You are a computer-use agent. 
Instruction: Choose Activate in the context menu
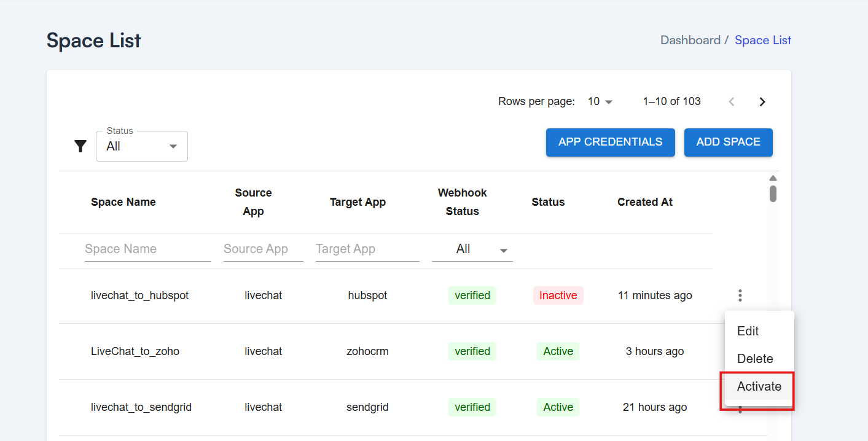click(x=759, y=386)
